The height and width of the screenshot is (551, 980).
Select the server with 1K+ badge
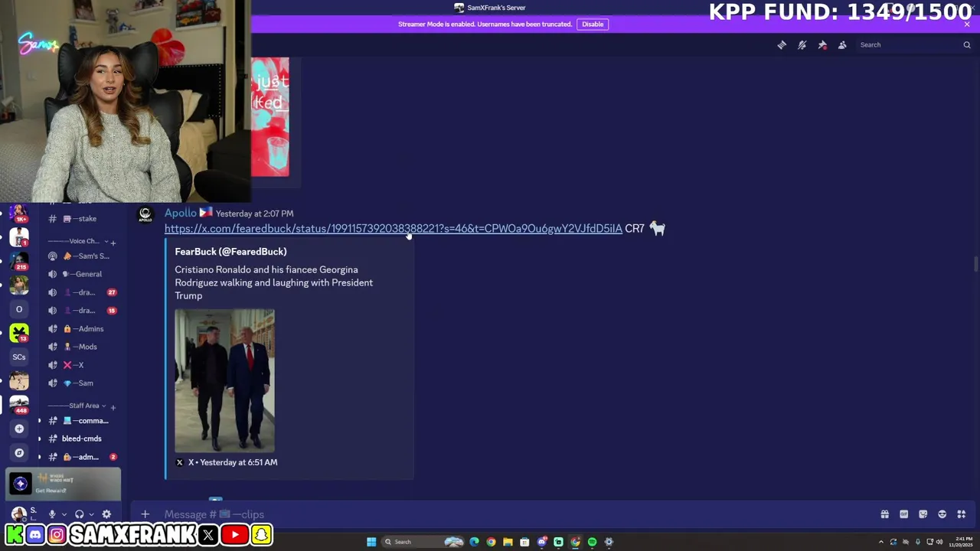[x=19, y=212]
